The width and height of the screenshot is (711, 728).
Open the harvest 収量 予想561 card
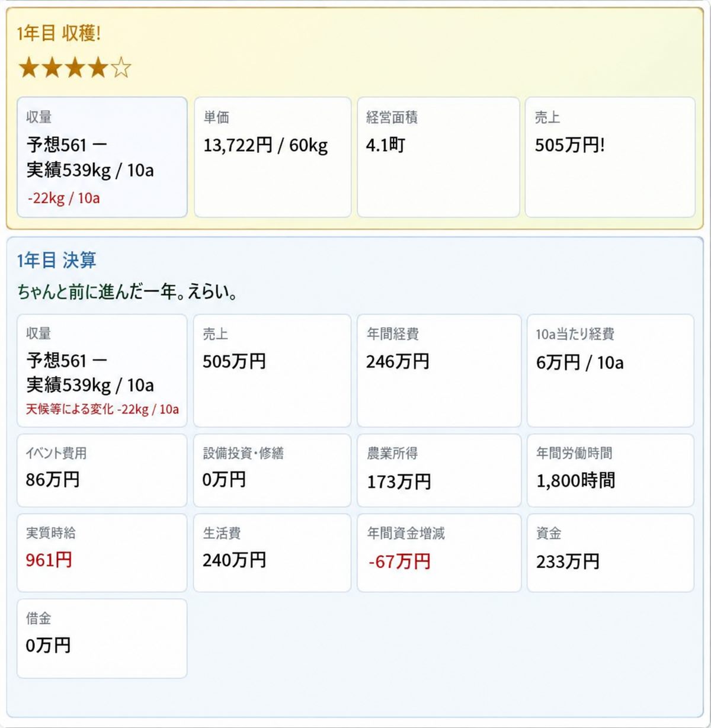coord(102,157)
